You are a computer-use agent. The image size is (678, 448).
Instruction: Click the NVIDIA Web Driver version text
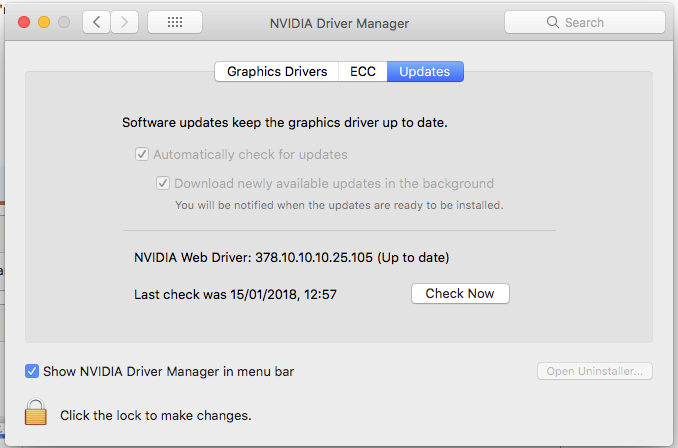(x=291, y=258)
